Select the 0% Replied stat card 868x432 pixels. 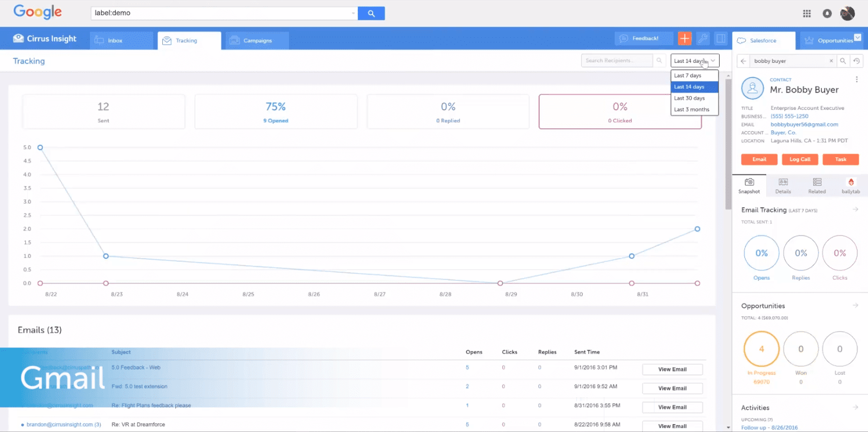tap(448, 111)
